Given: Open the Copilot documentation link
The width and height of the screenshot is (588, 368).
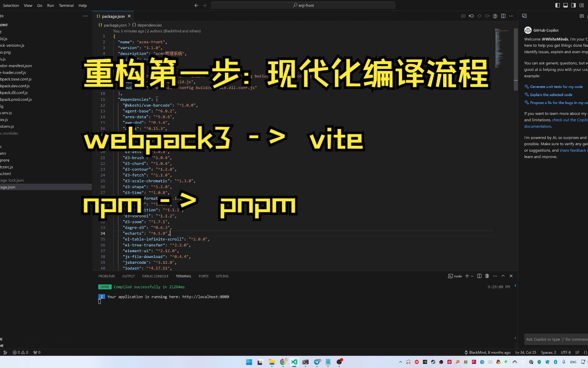Looking at the screenshot, I should pyautogui.click(x=537, y=126).
